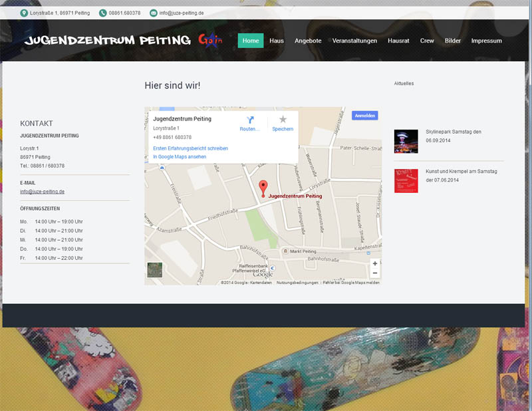Click the ÖFFNUNGSZEITEN heading
Image resolution: width=532 pixels, height=411 pixels.
pos(40,209)
